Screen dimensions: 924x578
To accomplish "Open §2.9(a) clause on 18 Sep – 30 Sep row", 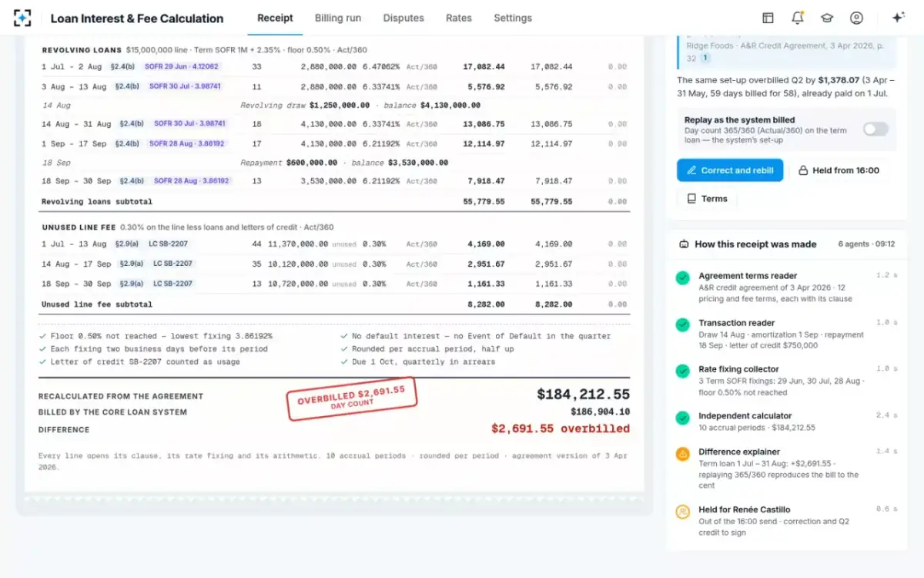I will point(132,284).
